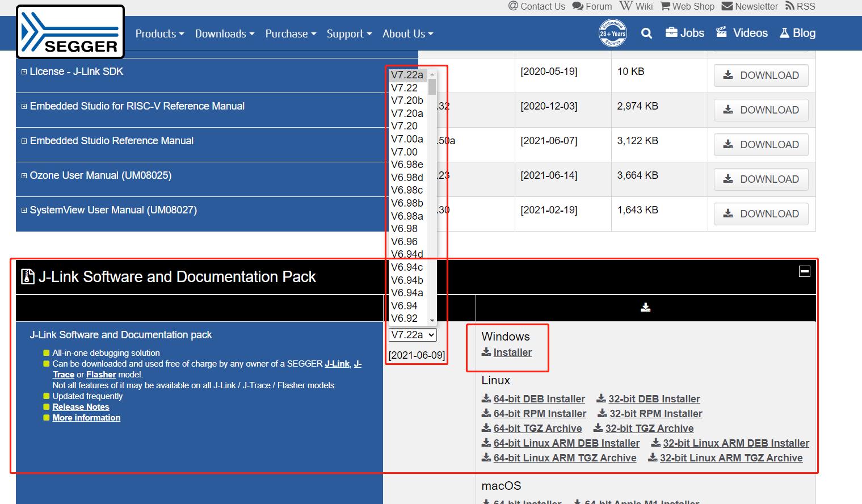Open the Blog flask link
The height and width of the screenshot is (504, 862).
click(797, 33)
